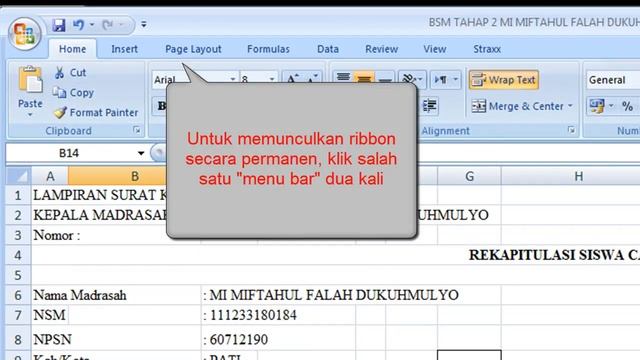
Task: Click the Save icon in Quick Access Toolbar
Action: click(59, 25)
